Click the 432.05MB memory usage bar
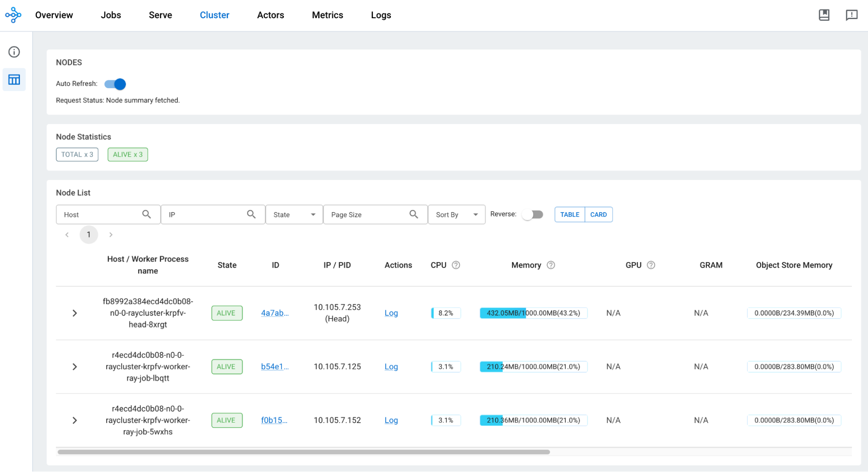The image size is (868, 472). tap(533, 313)
